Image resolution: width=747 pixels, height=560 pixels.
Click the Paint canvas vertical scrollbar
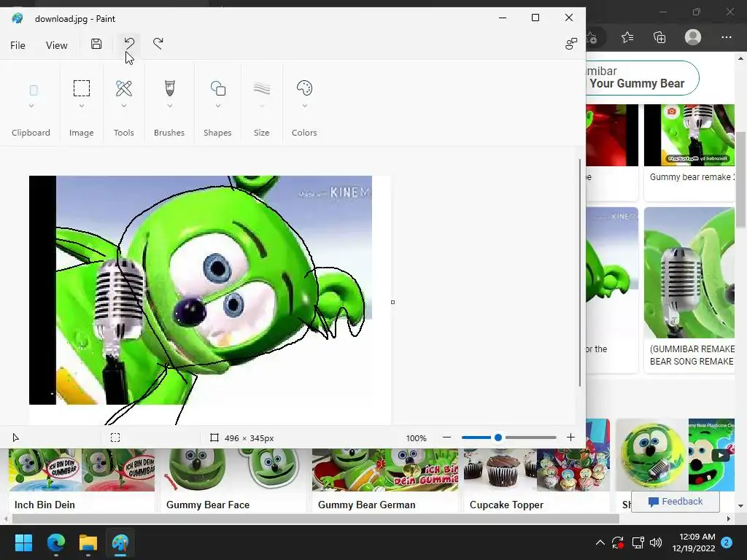pyautogui.click(x=580, y=273)
